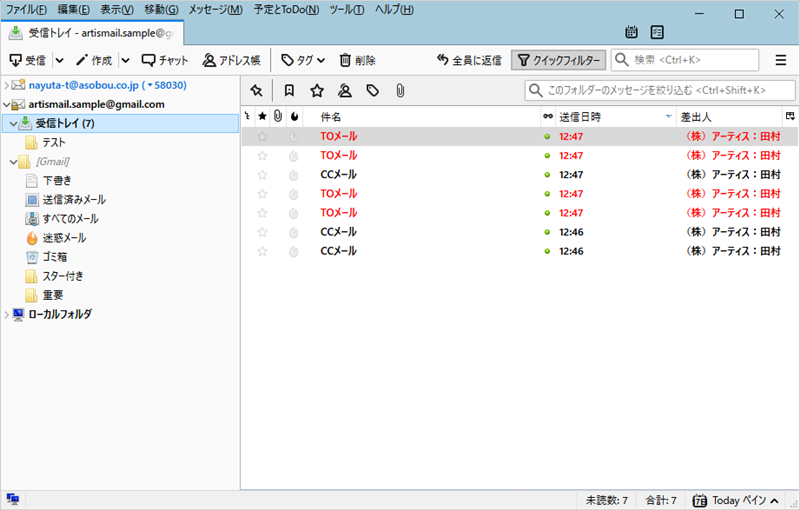Open the 受信 dropdown arrow
This screenshot has width=800, height=510.
(60, 60)
